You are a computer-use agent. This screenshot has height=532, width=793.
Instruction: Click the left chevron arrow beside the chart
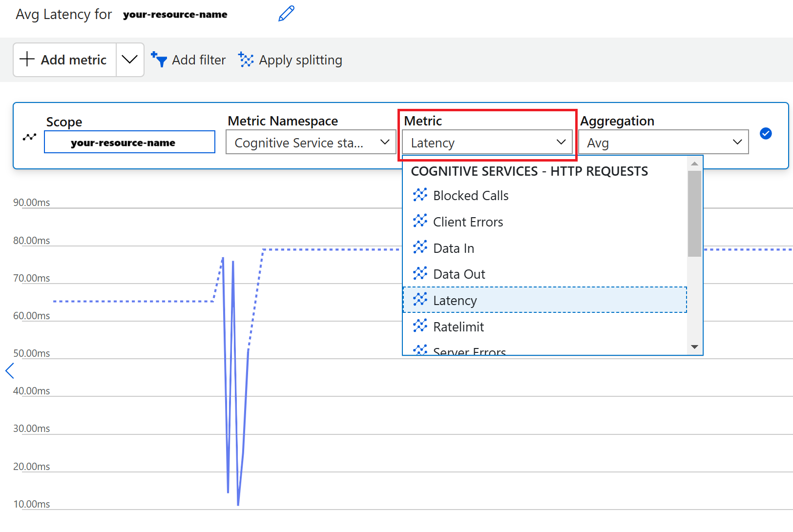pos(10,370)
